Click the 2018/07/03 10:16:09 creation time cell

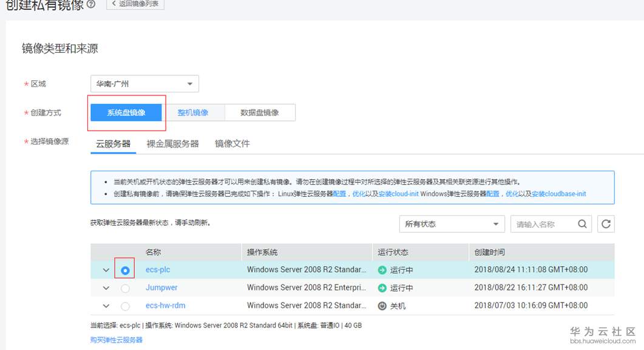[x=531, y=306]
